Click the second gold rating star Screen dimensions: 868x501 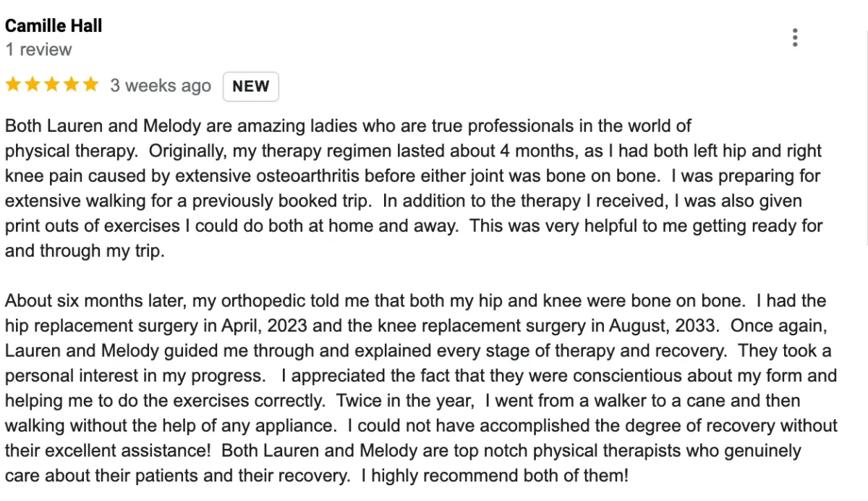[33, 85]
